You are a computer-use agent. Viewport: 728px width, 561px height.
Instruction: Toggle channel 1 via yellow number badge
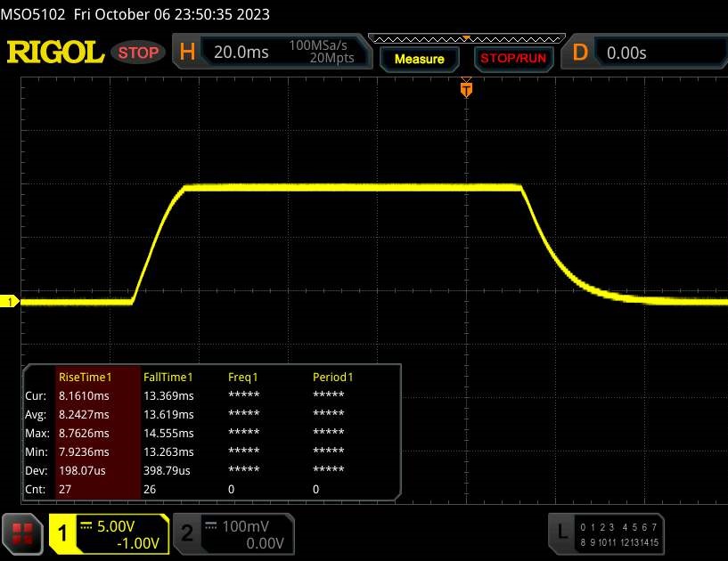click(x=62, y=533)
